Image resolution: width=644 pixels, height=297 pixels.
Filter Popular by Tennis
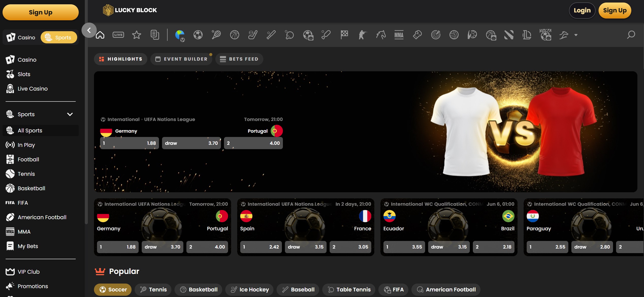153,290
